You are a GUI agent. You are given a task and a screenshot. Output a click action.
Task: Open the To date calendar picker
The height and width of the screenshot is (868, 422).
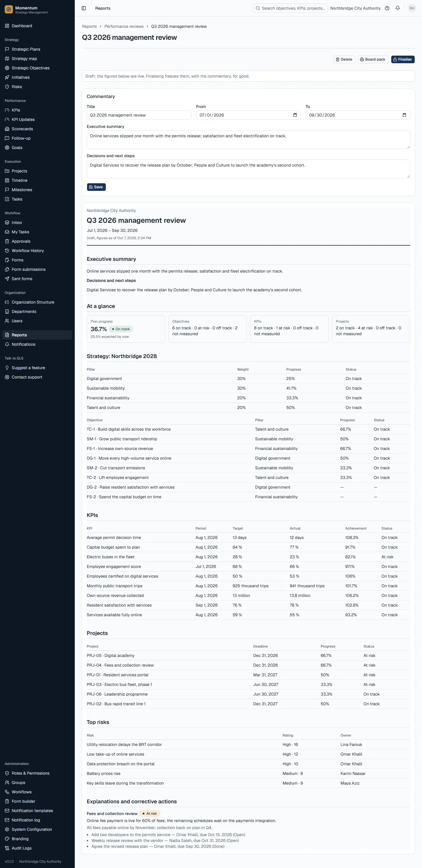404,115
